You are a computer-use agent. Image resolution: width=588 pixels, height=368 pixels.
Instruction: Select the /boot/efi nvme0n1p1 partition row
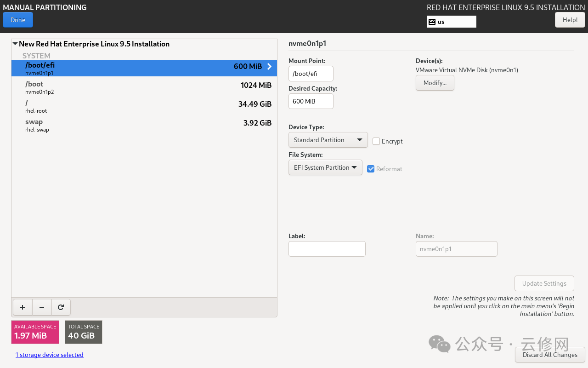pyautogui.click(x=144, y=68)
